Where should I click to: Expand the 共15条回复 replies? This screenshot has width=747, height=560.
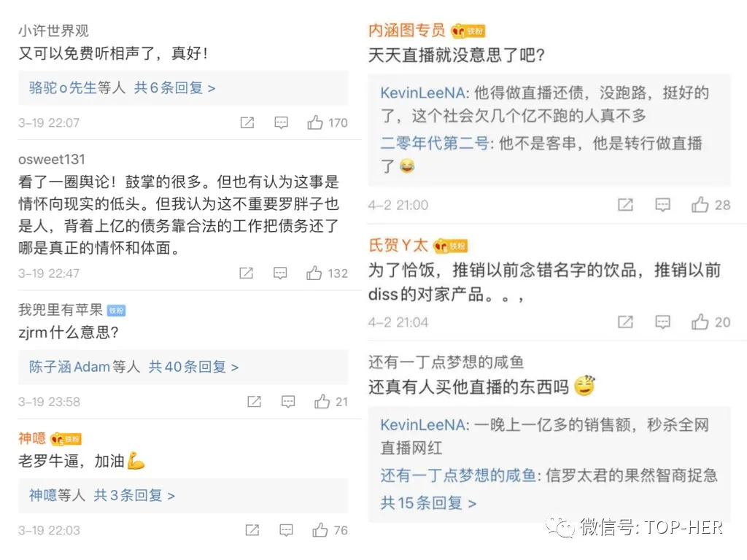point(428,503)
